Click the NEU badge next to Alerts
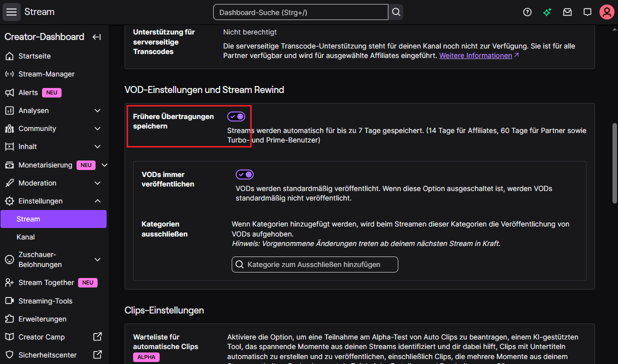Viewport: 618px width, 364px height. coord(52,92)
